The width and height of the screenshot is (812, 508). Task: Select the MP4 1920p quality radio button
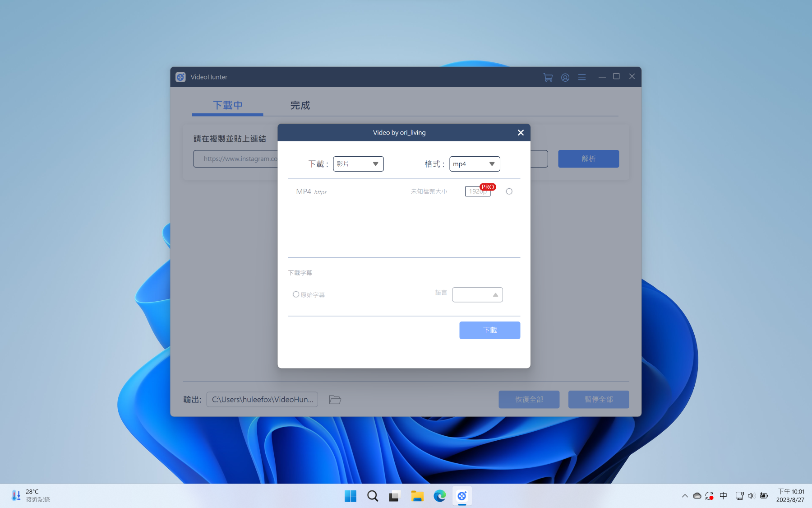509,191
